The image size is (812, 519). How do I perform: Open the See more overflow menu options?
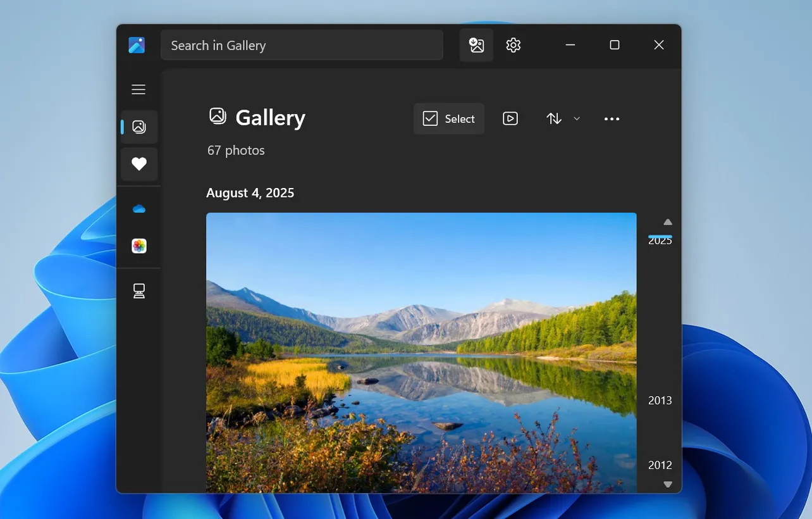612,118
